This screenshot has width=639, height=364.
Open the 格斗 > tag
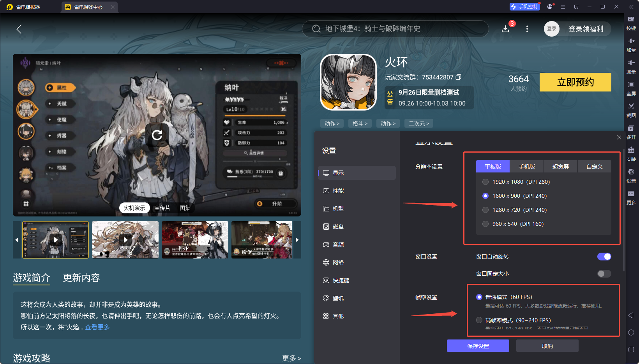[360, 123]
